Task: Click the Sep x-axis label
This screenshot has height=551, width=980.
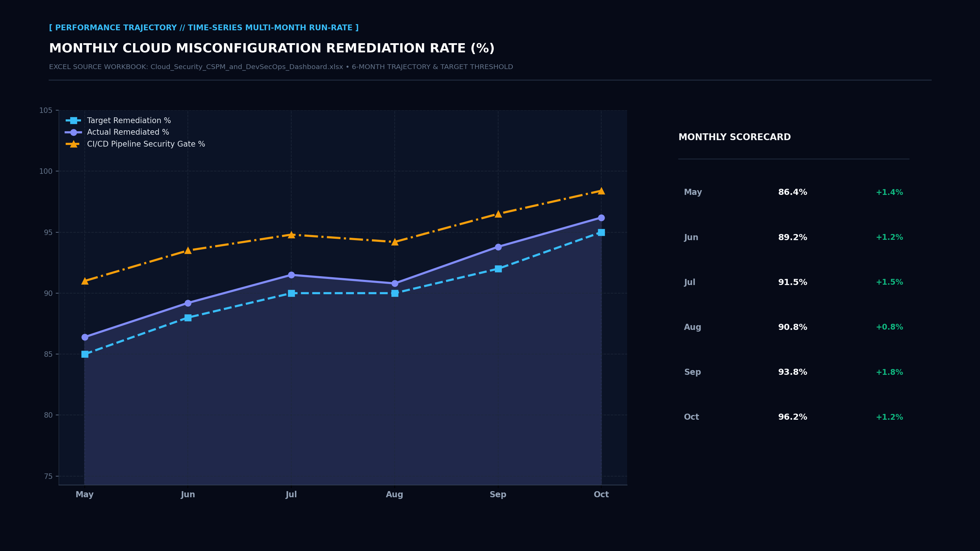Action: click(x=498, y=495)
